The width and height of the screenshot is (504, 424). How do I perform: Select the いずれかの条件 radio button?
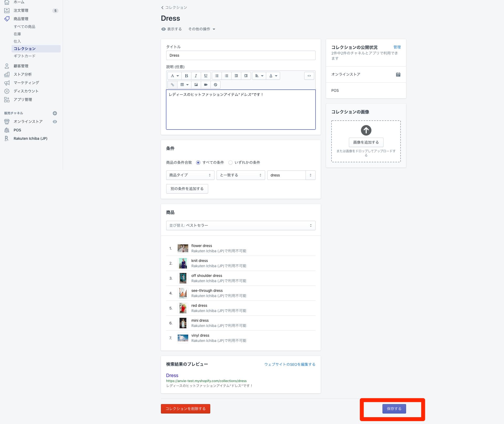click(x=230, y=163)
